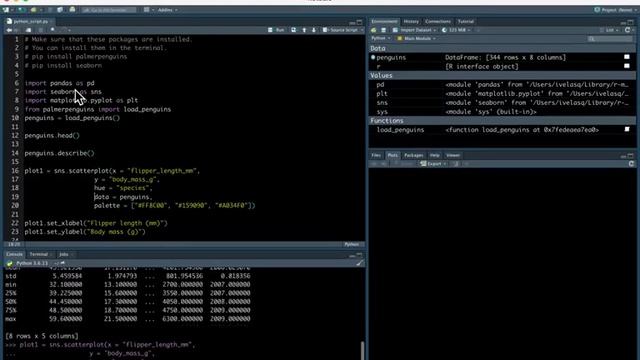This screenshot has width=640, height=360.
Task: Click the re-run previous code icon
Action: 293,30
